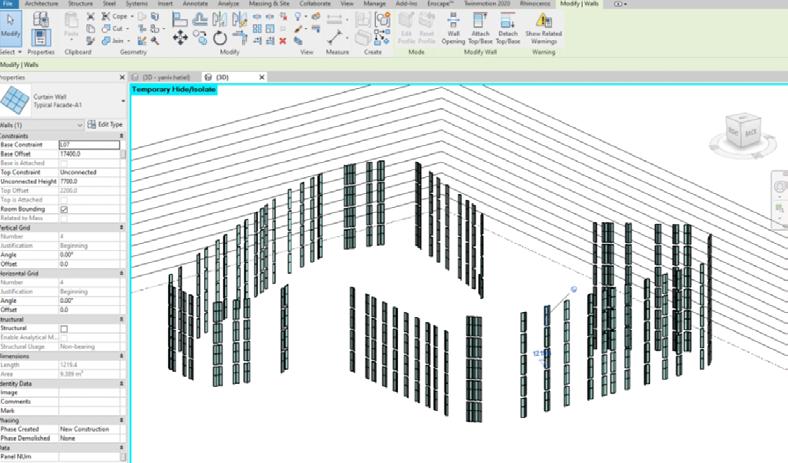Activate the Move tool
Screen dimensions: 788x463
[x=180, y=38]
